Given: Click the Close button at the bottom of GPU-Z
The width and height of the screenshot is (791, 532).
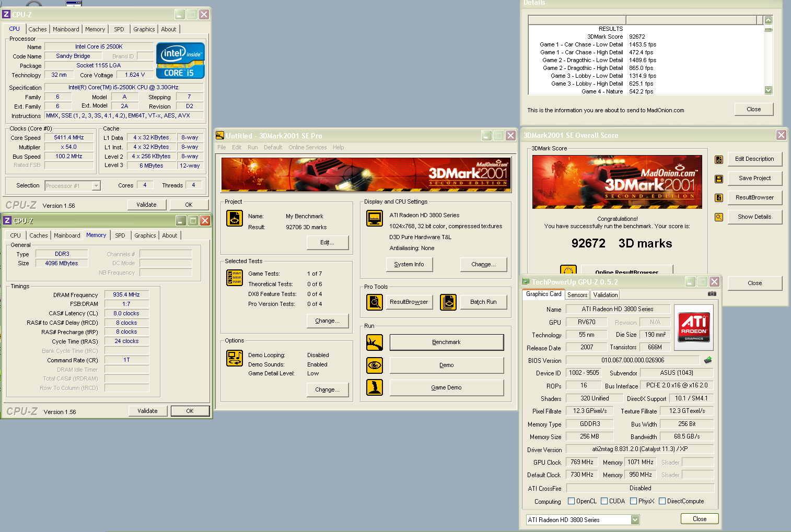Looking at the screenshot, I should click(x=700, y=519).
